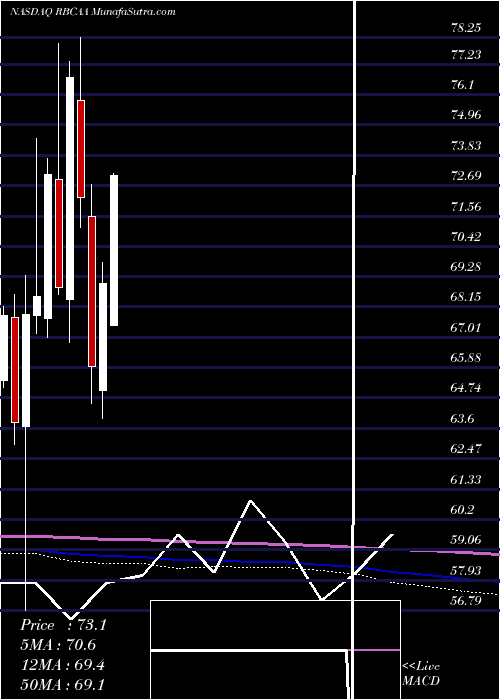500x700 pixels.
Task: Click the <<Live MACD label
Action: tap(421, 674)
